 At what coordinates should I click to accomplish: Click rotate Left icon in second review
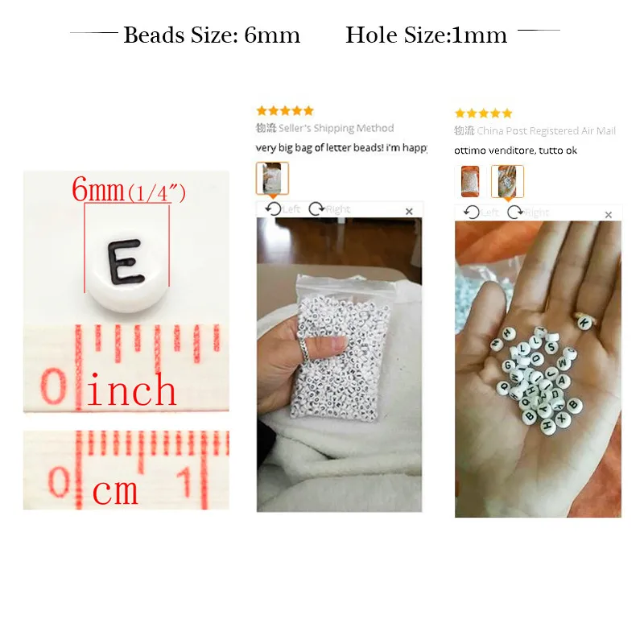point(472,213)
